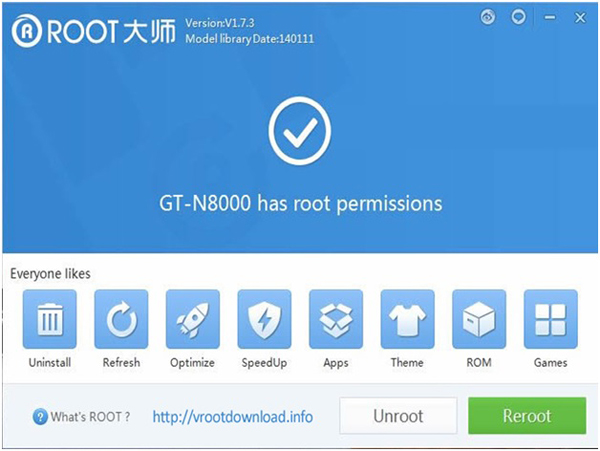Click the blue question mark help icon
This screenshot has width=600, height=451.
click(x=40, y=417)
